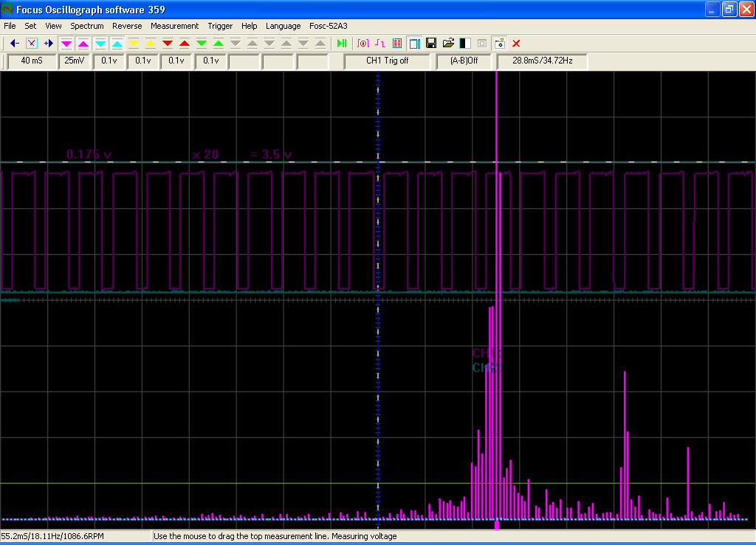Click the green down triangle icon

click(x=202, y=44)
